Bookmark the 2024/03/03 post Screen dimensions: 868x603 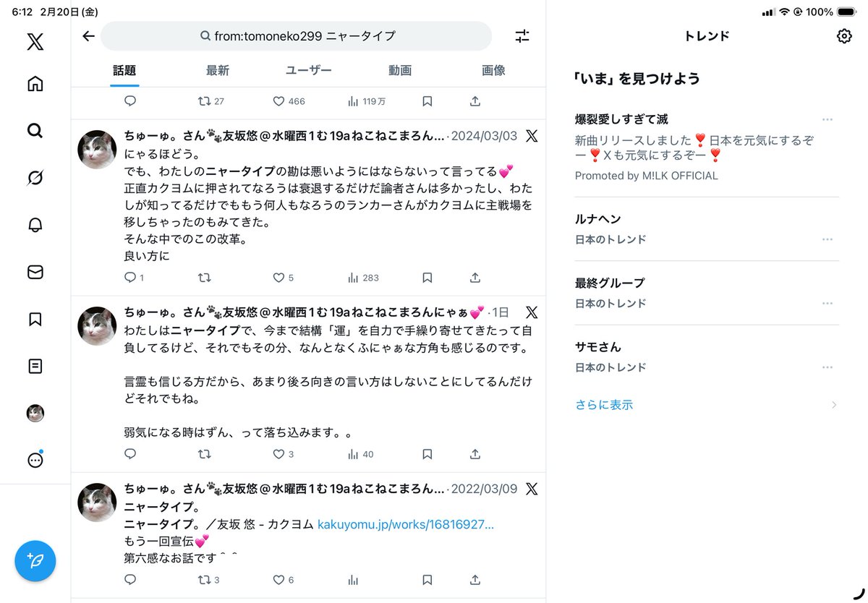[x=427, y=278]
